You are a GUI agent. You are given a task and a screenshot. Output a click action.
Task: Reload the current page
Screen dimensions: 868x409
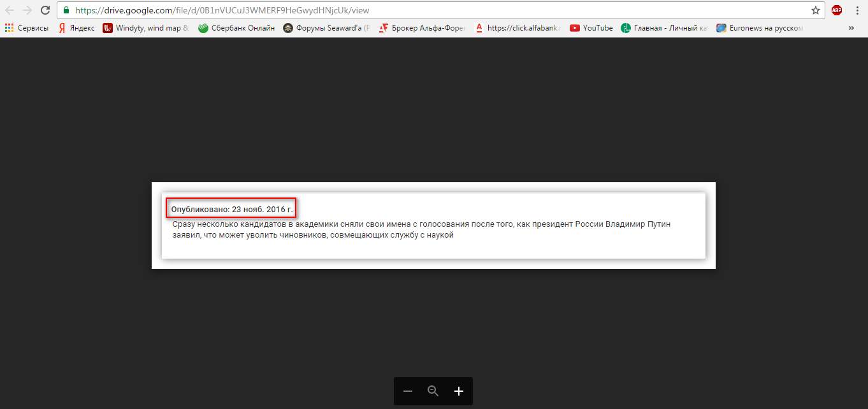pos(45,10)
